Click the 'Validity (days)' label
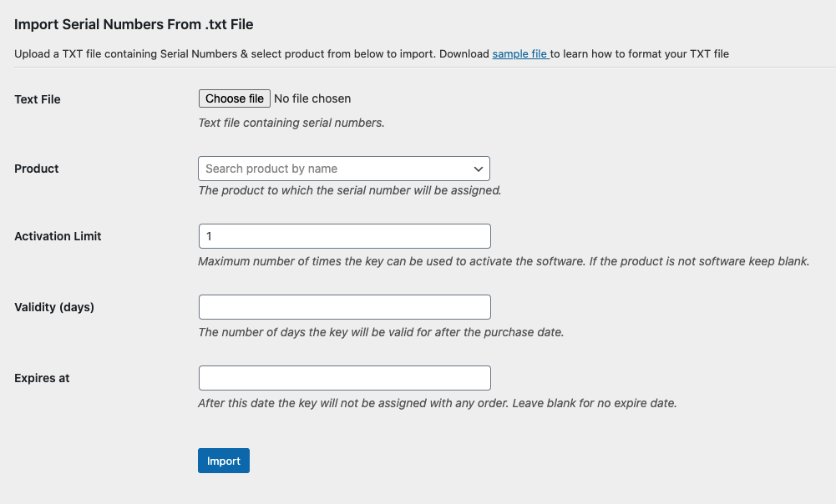Screen dimensions: 836x504 (x=53, y=307)
